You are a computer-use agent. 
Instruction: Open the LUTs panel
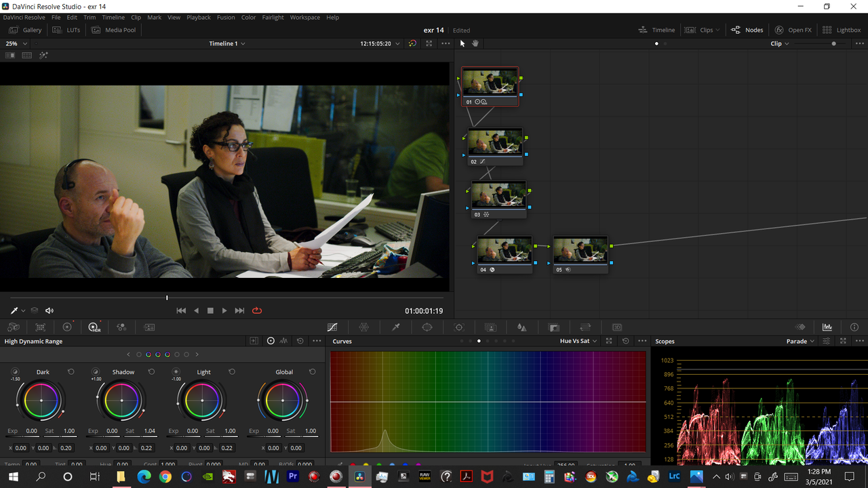(x=66, y=30)
